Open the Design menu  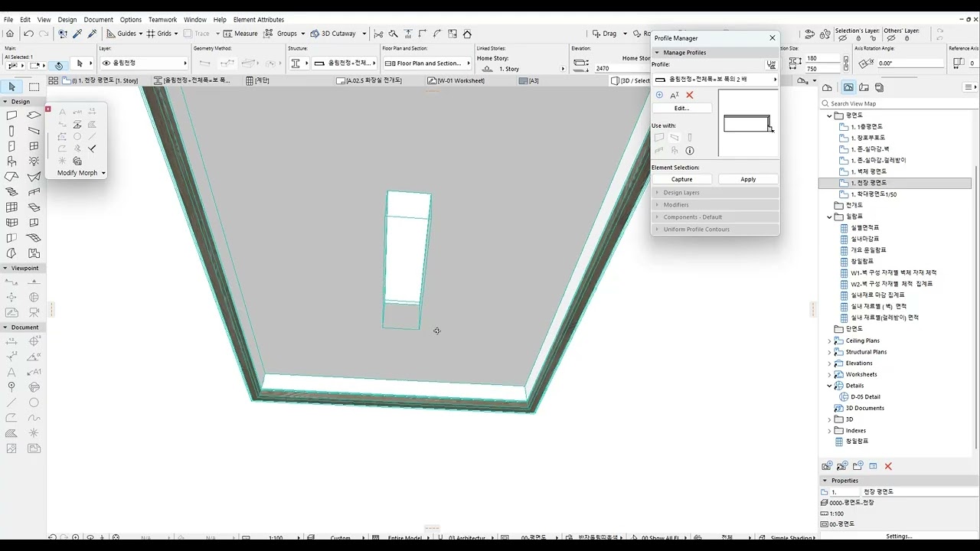pyautogui.click(x=67, y=19)
